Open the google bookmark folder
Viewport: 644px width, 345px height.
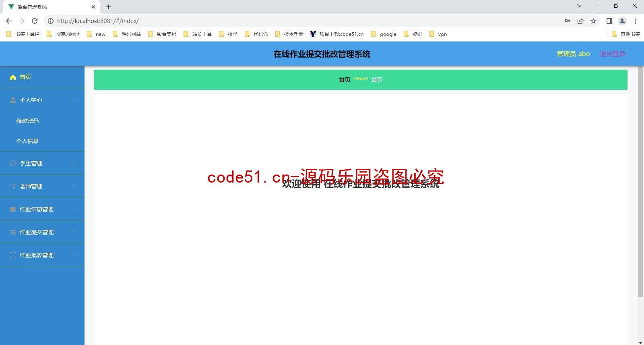[384, 34]
